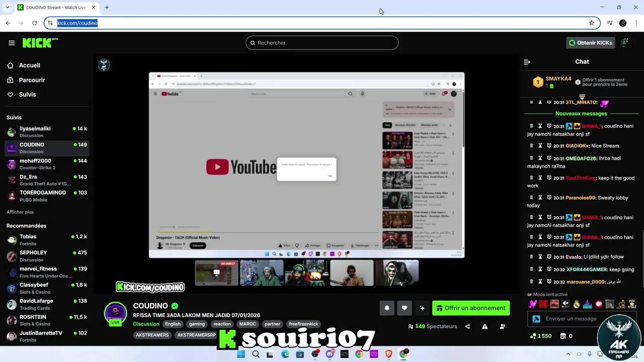This screenshot has height=362, width=644.
Task: Share the stream via share icon
Action: (467, 326)
